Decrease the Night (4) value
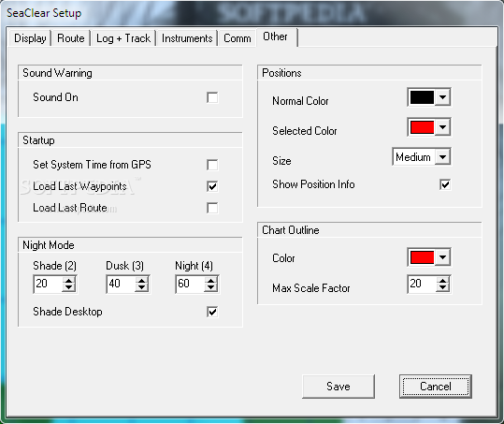504x424 pixels. click(x=211, y=287)
